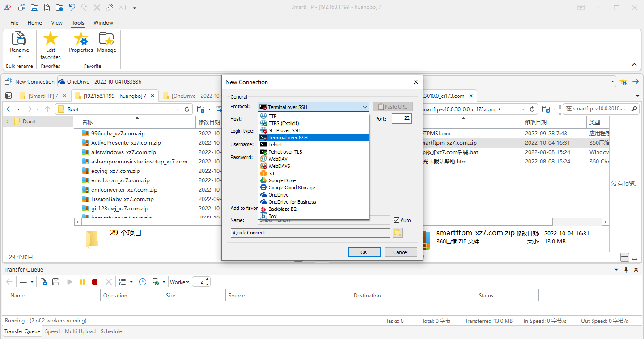Click the New Connection icon in quick access toolbar
The image size is (644, 339).
pyautogui.click(x=21, y=8)
